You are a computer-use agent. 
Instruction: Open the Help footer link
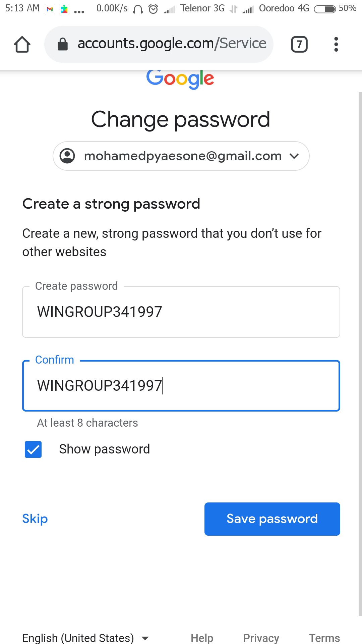(x=202, y=638)
